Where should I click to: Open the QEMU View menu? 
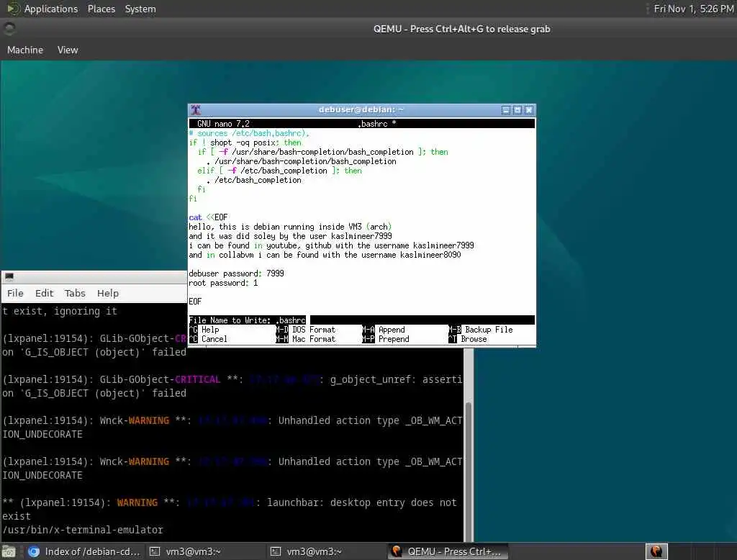[68, 50]
